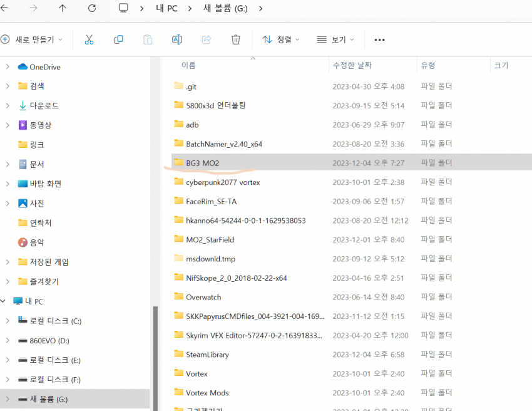
Task: Click the monitor icon in address bar
Action: (x=123, y=8)
